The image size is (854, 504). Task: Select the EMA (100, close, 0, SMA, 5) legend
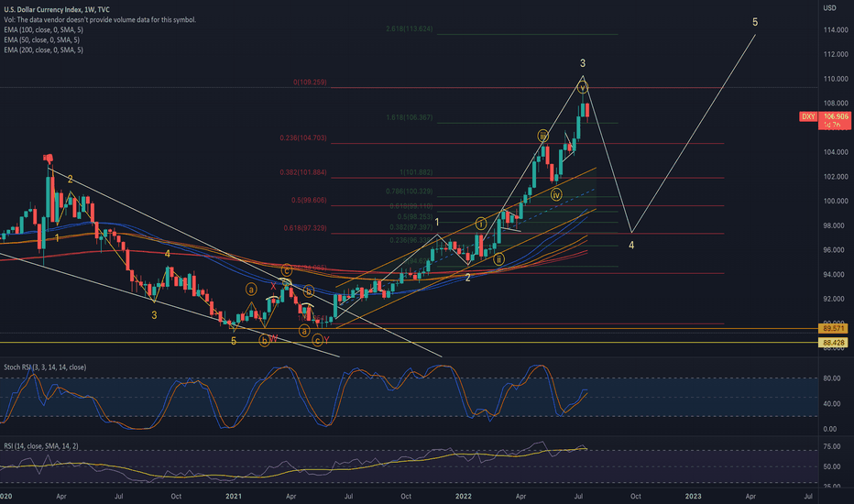pyautogui.click(x=44, y=30)
